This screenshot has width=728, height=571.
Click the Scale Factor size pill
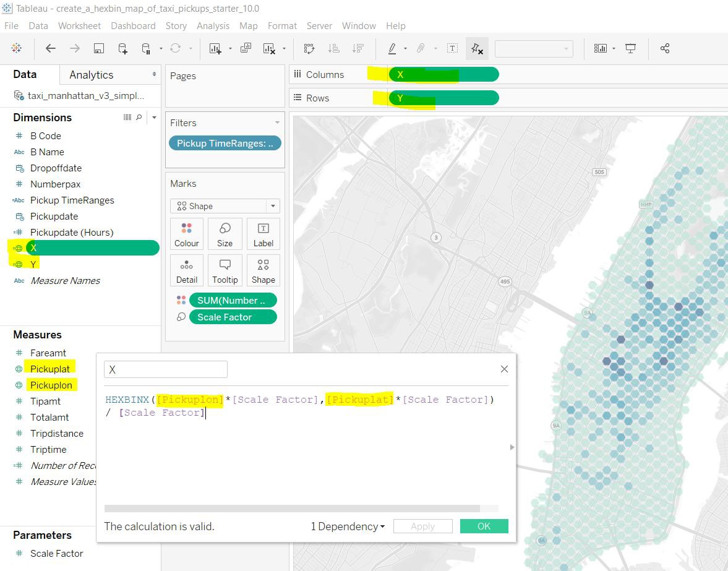coord(233,317)
